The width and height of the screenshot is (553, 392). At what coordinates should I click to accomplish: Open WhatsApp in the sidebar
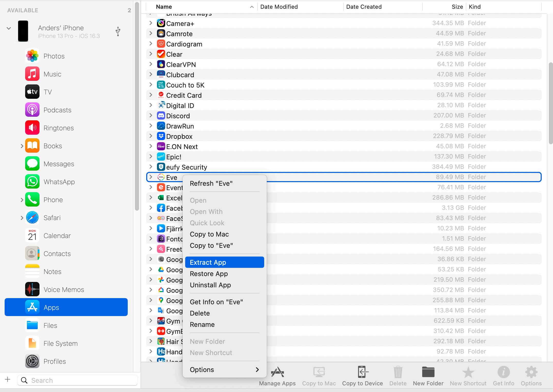[59, 182]
